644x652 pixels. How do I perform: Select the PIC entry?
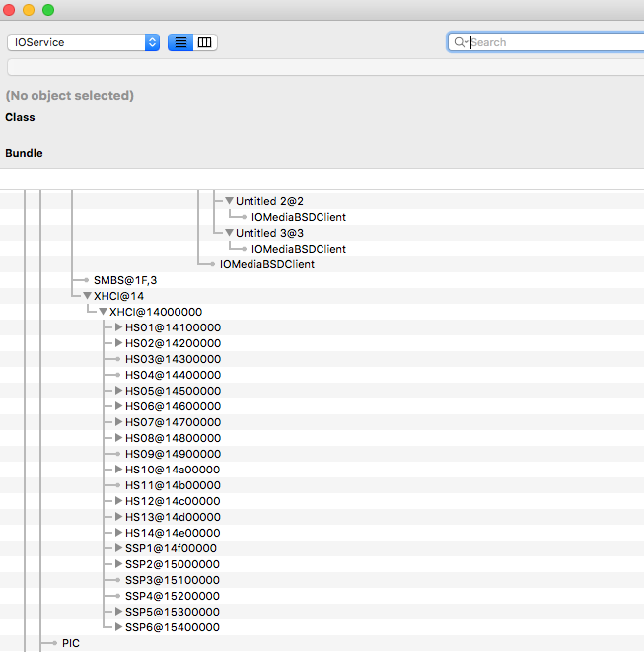(71, 644)
